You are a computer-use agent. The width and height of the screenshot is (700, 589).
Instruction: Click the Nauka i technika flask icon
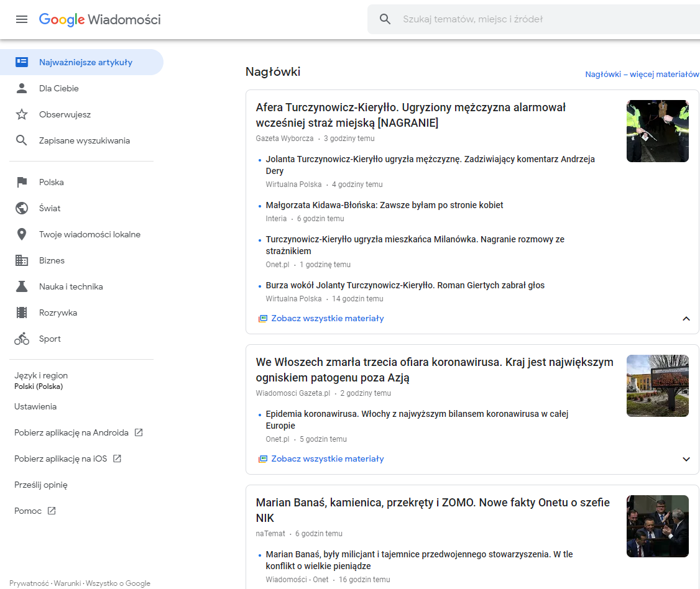21,286
